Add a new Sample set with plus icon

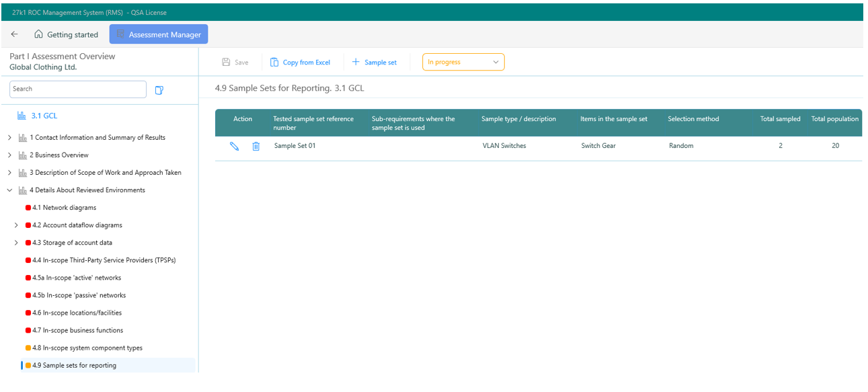tap(374, 63)
